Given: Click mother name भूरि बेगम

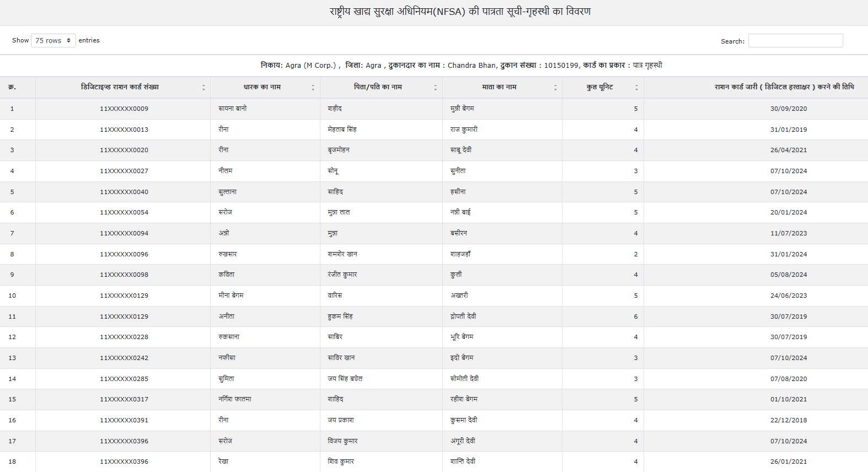Looking at the screenshot, I should click(462, 337).
